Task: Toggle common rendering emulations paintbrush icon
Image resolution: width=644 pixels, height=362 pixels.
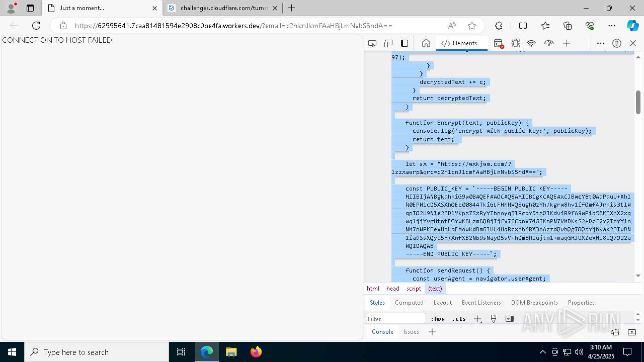Action: (x=494, y=319)
